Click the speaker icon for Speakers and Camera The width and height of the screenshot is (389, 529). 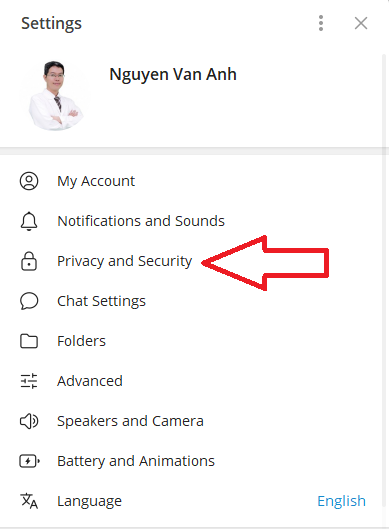[x=29, y=421]
